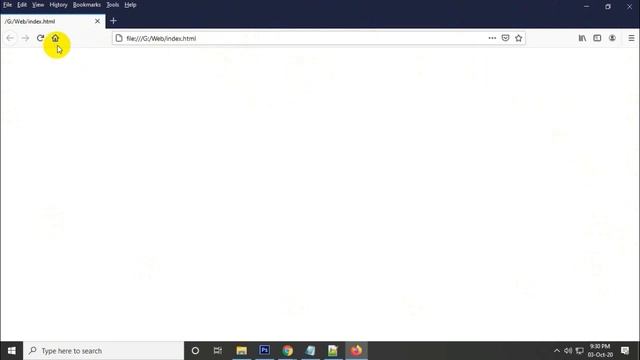Open network settings tray icon
640x360 pixels.
(580, 351)
